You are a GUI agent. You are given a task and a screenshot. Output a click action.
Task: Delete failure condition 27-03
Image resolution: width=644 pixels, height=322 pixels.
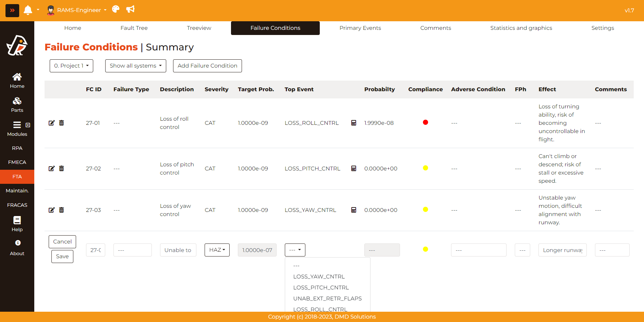[61, 210]
